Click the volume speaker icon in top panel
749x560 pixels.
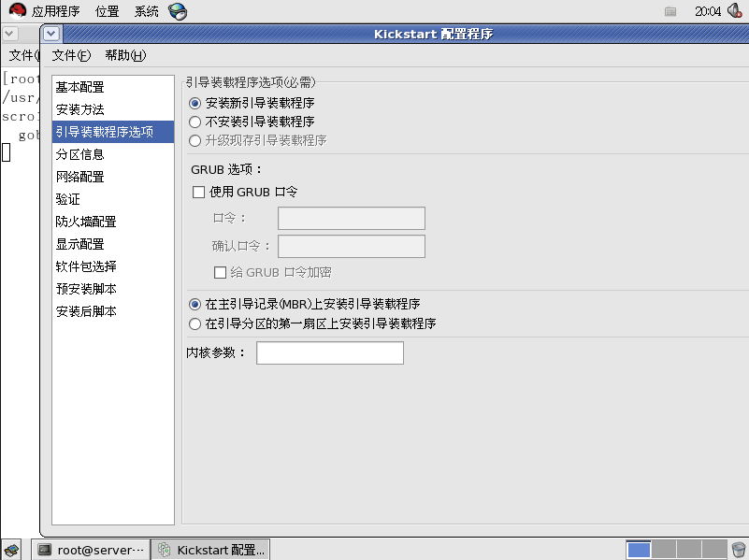pyautogui.click(x=735, y=10)
